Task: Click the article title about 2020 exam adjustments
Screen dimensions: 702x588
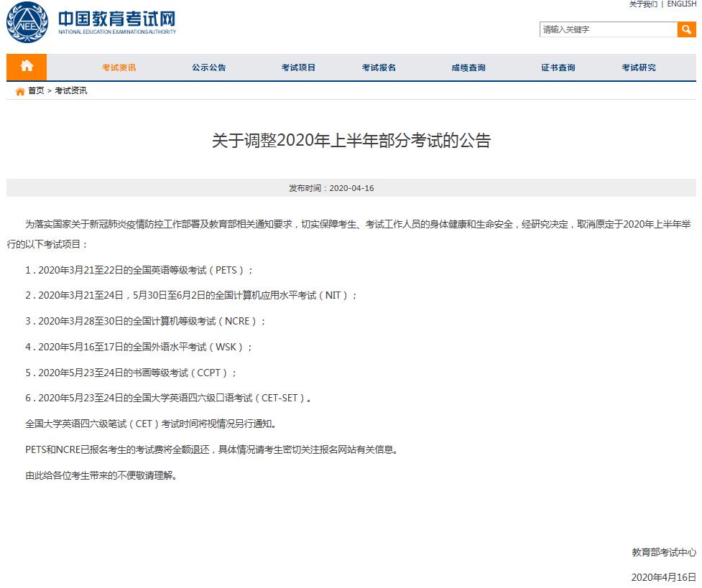Action: coord(351,141)
